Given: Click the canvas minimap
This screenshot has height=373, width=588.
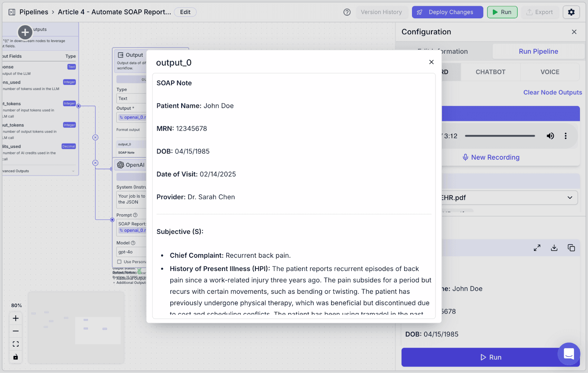Looking at the screenshot, I should [76, 327].
